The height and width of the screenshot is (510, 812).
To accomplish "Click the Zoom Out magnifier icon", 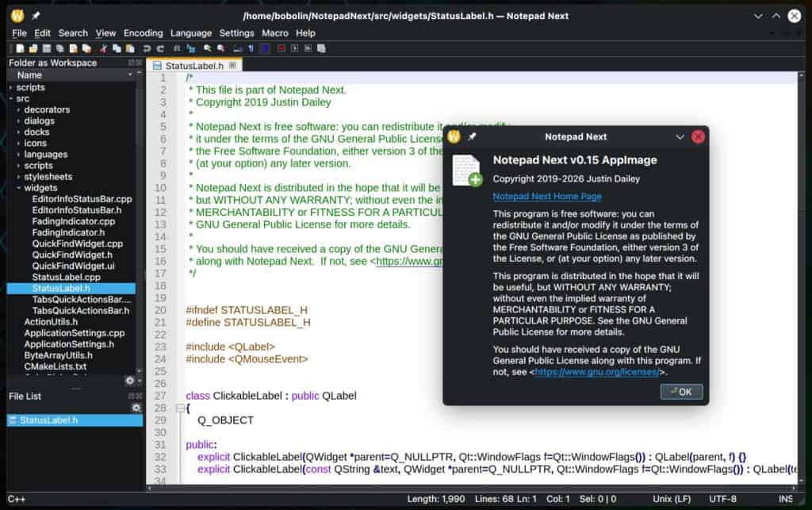I will click(x=221, y=48).
